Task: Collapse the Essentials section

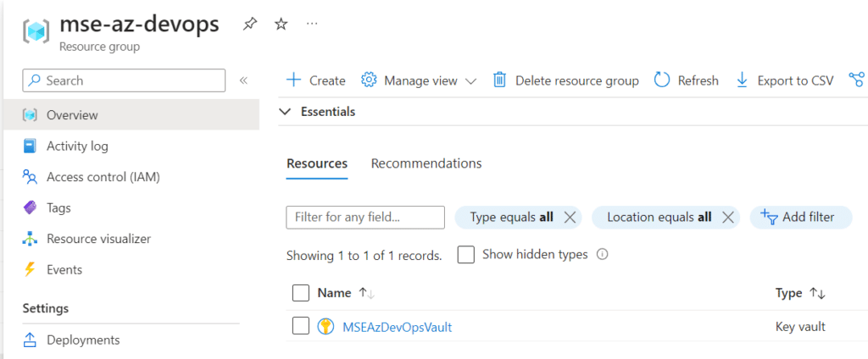Action: click(285, 112)
